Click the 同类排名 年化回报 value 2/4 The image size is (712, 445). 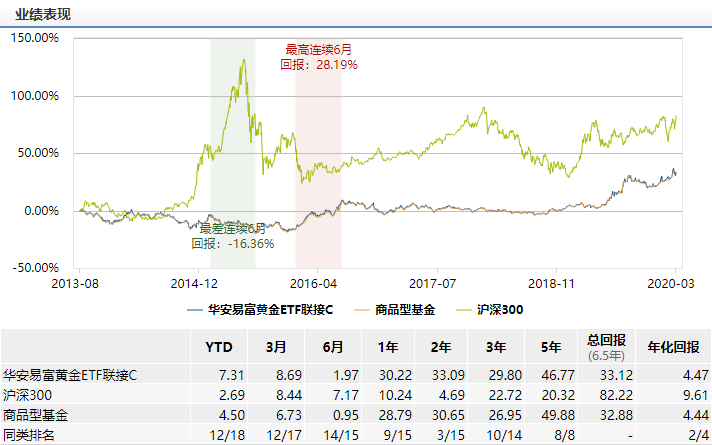click(698, 435)
